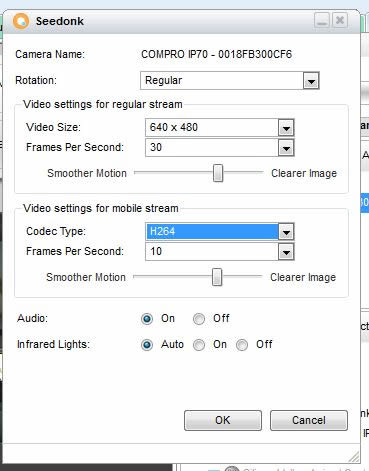369x471 pixels.
Task: Select Audio On radio button
Action: [147, 319]
